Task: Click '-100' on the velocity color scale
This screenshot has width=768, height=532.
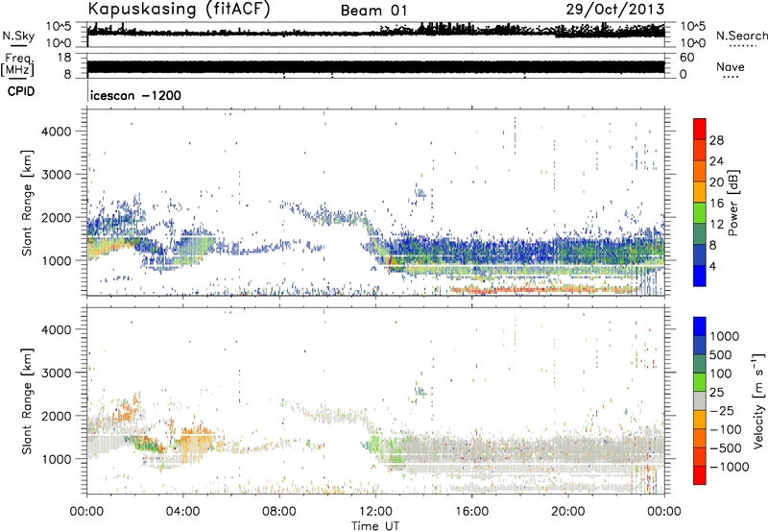Action: [x=725, y=429]
